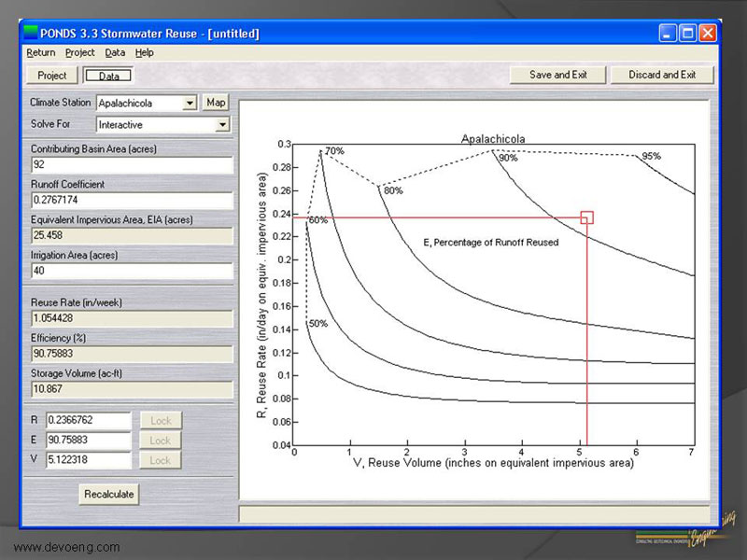
Task: Select the Irrigation Area input field
Action: 131,271
